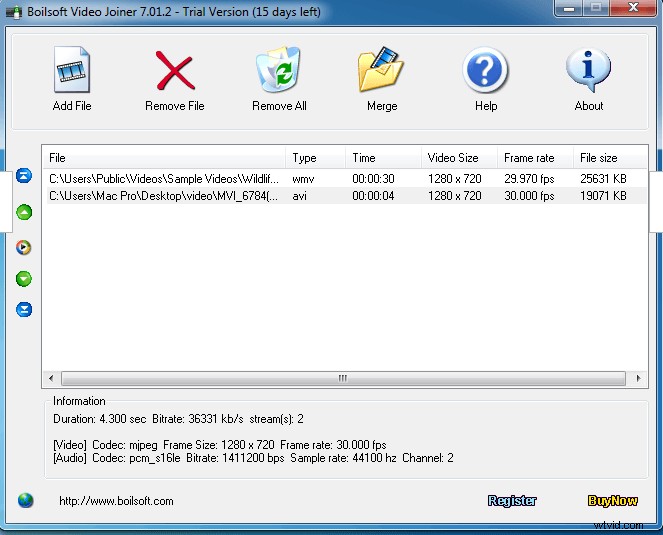Click the app icon in the title bar
This screenshot has height=535, width=663.
point(14,12)
